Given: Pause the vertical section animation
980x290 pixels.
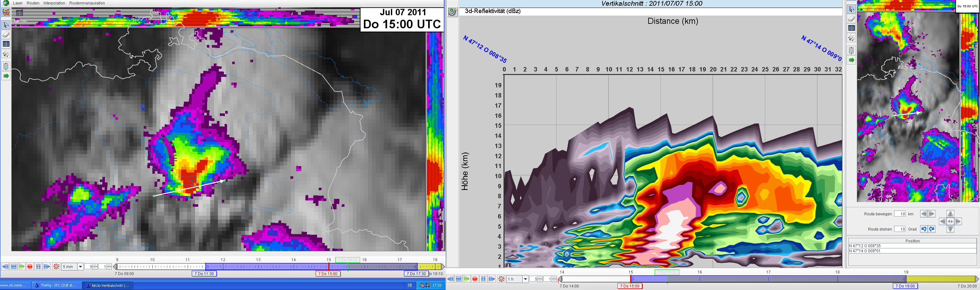Looking at the screenshot, I should tap(483, 279).
